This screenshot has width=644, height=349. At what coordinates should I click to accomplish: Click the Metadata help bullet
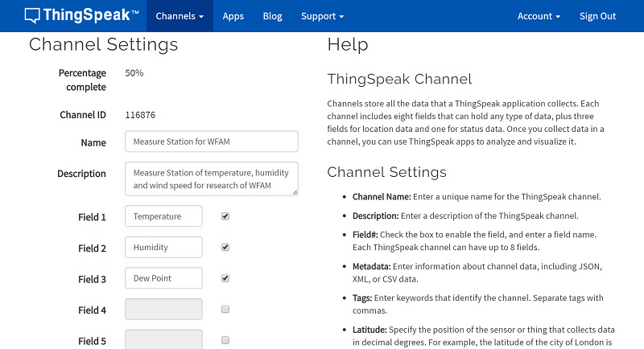[x=477, y=273]
